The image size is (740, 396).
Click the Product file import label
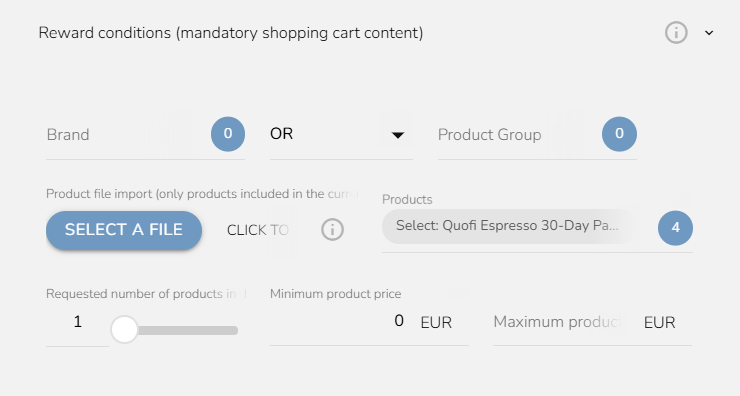click(x=202, y=194)
